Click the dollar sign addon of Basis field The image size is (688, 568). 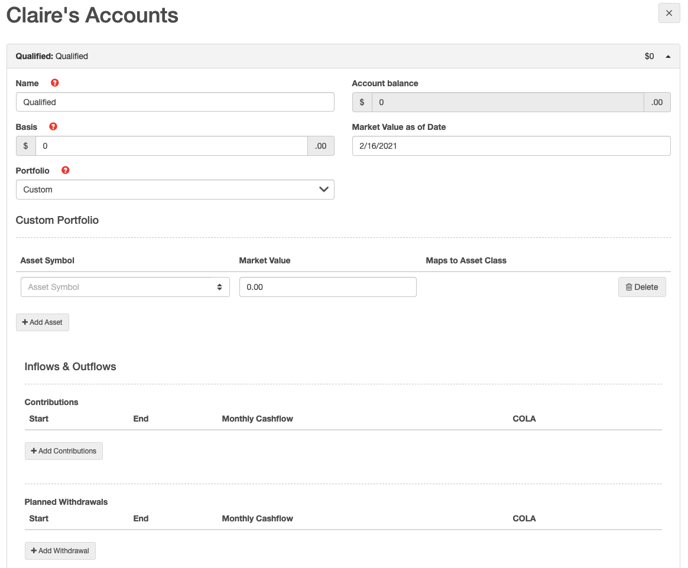pyautogui.click(x=26, y=146)
